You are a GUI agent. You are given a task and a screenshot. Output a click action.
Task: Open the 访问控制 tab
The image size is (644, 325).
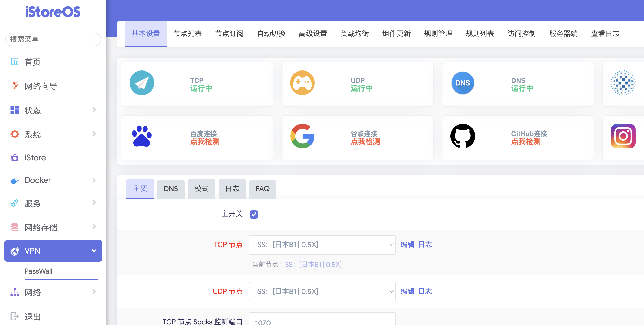click(522, 34)
